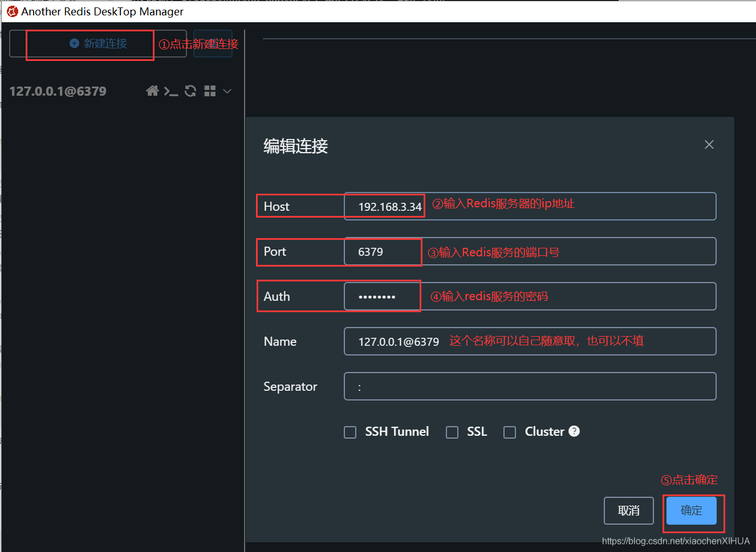
Task: Click the Separator input field
Action: tap(530, 386)
